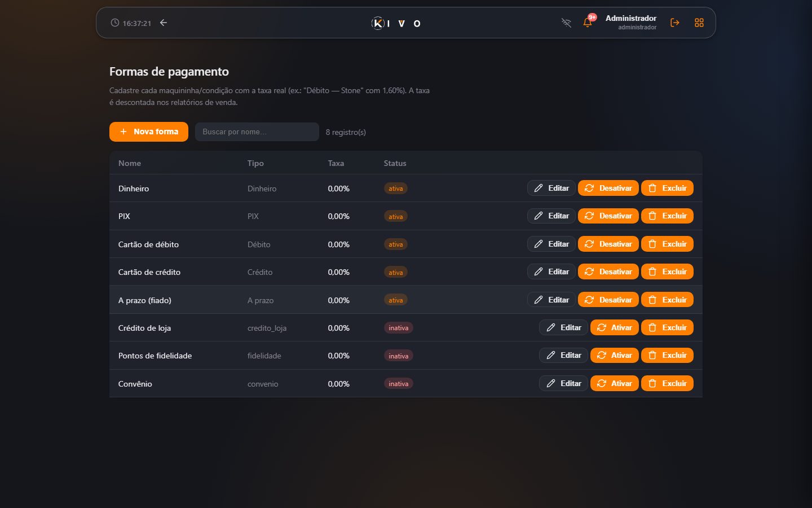The height and width of the screenshot is (508, 812).
Task: Focus the Buscar por nome search field
Action: point(257,132)
